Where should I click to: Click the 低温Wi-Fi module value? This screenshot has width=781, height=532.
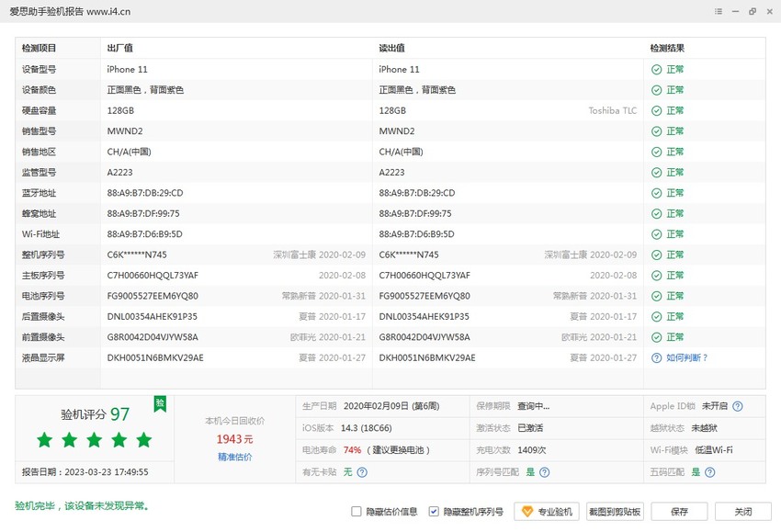714,450
